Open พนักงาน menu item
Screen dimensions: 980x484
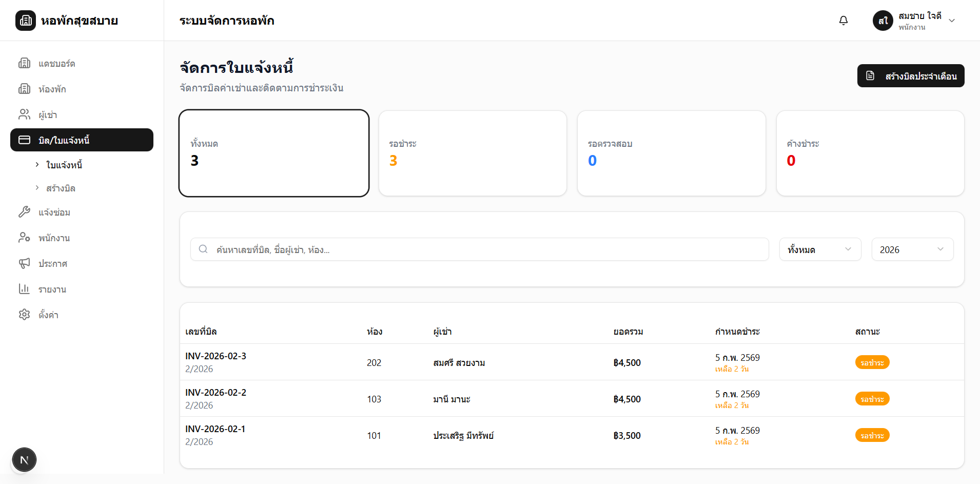[82, 238]
